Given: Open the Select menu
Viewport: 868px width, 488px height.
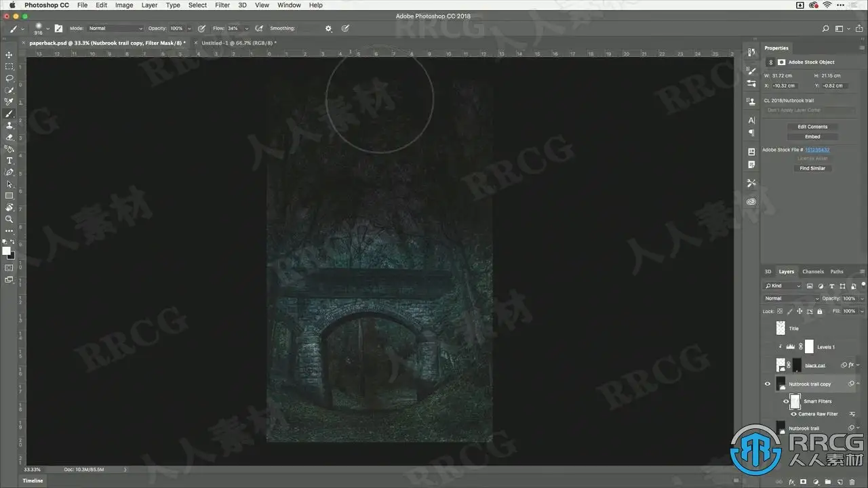Looking at the screenshot, I should [197, 5].
